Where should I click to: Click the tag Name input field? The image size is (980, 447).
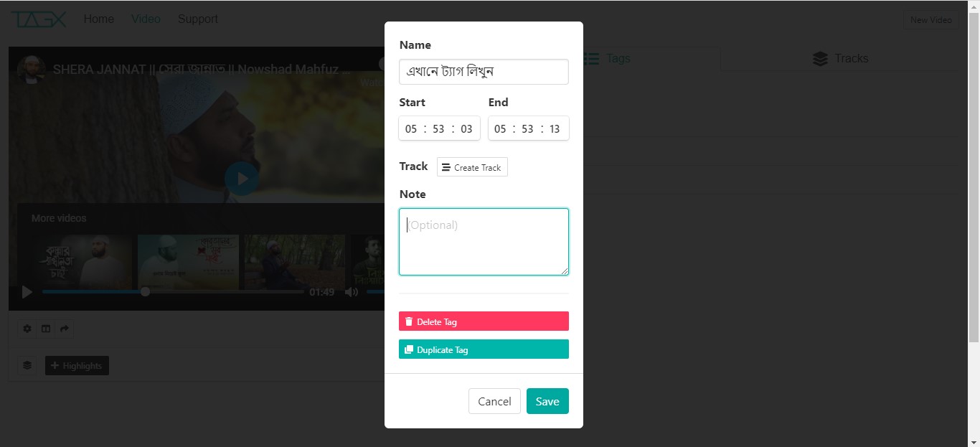(x=484, y=72)
